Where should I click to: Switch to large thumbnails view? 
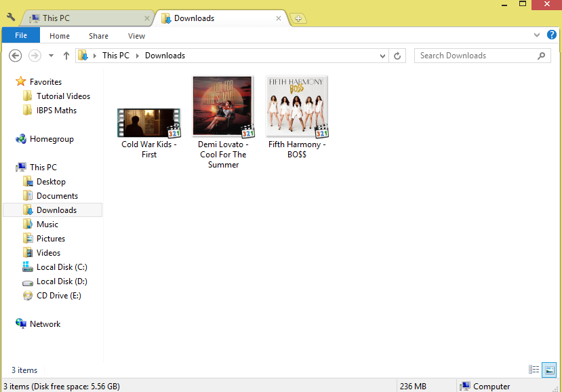tap(549, 370)
